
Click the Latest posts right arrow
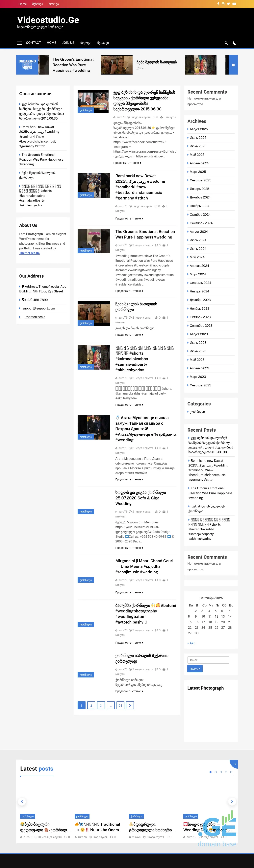pos(232,801)
